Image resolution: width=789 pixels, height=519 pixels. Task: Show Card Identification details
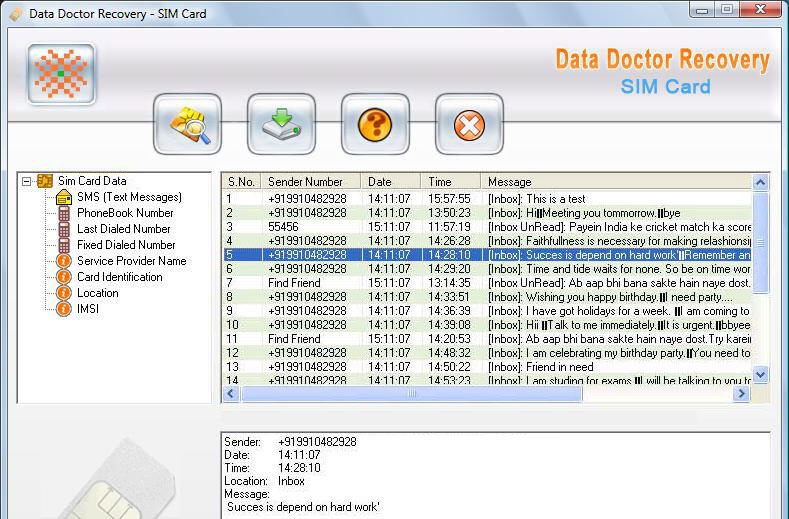point(120,277)
